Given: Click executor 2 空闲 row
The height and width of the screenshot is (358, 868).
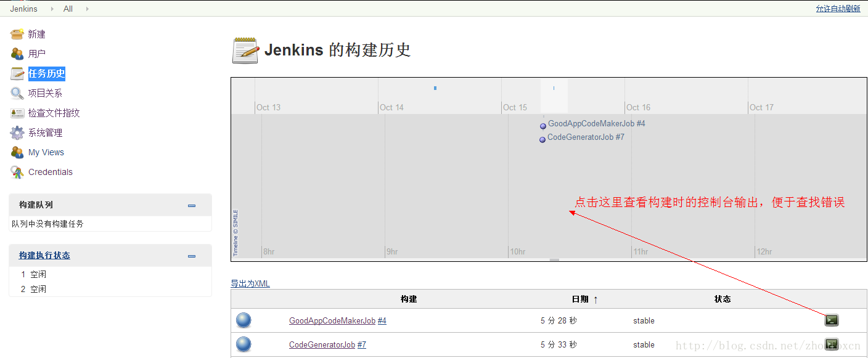Looking at the screenshot, I should [x=110, y=289].
